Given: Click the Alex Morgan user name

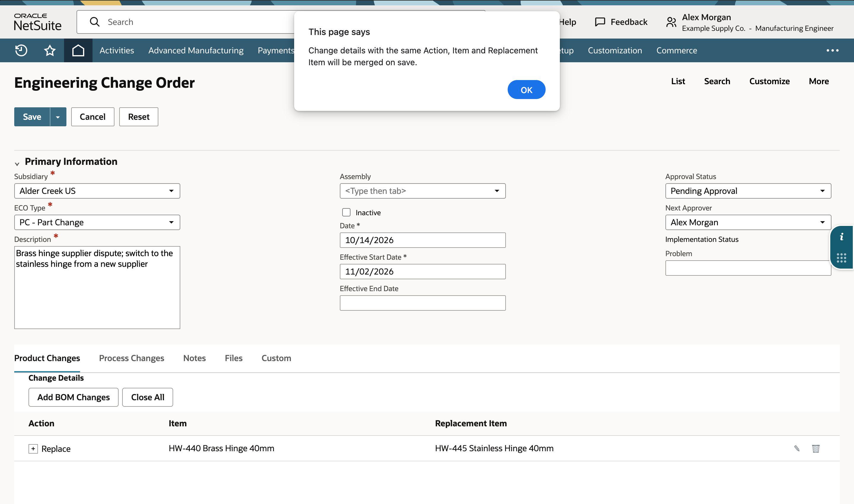Looking at the screenshot, I should pyautogui.click(x=706, y=17).
